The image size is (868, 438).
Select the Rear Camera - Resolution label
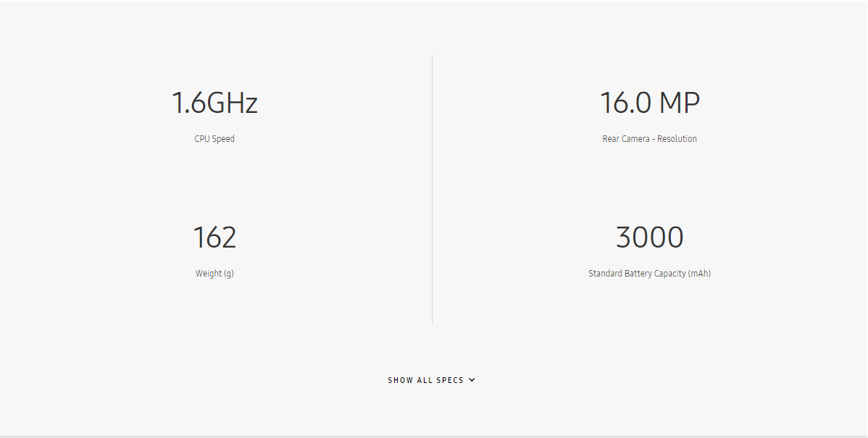pos(649,139)
